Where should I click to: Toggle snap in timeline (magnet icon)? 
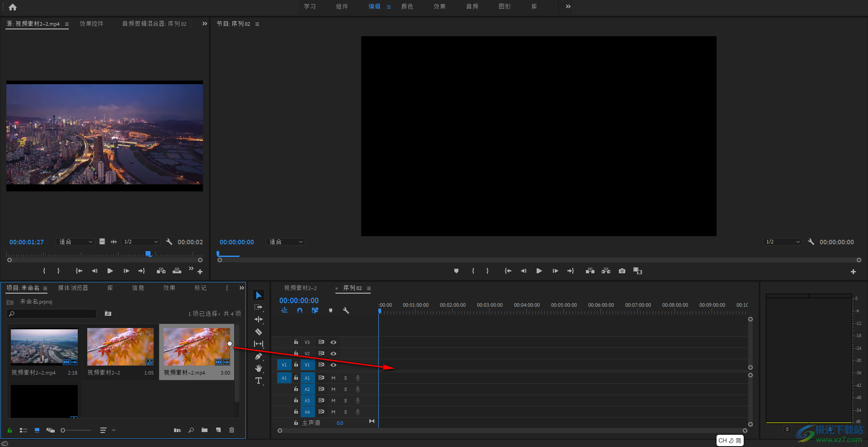[x=299, y=310]
